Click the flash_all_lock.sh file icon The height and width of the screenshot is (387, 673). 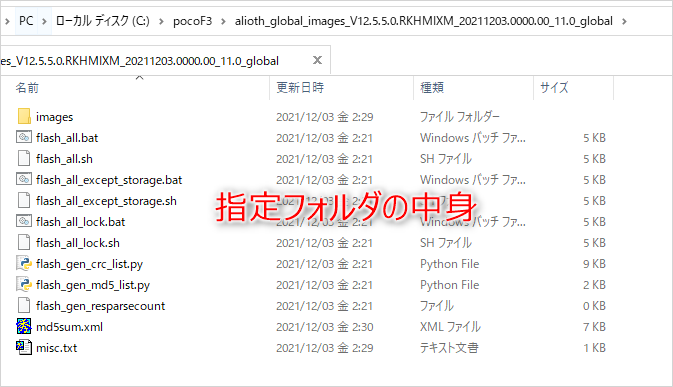point(24,243)
